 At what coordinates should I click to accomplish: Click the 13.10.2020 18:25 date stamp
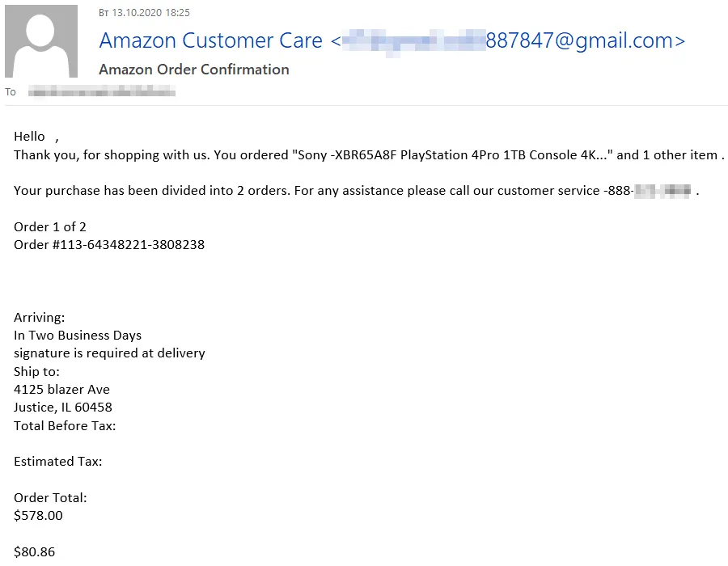[x=144, y=14]
